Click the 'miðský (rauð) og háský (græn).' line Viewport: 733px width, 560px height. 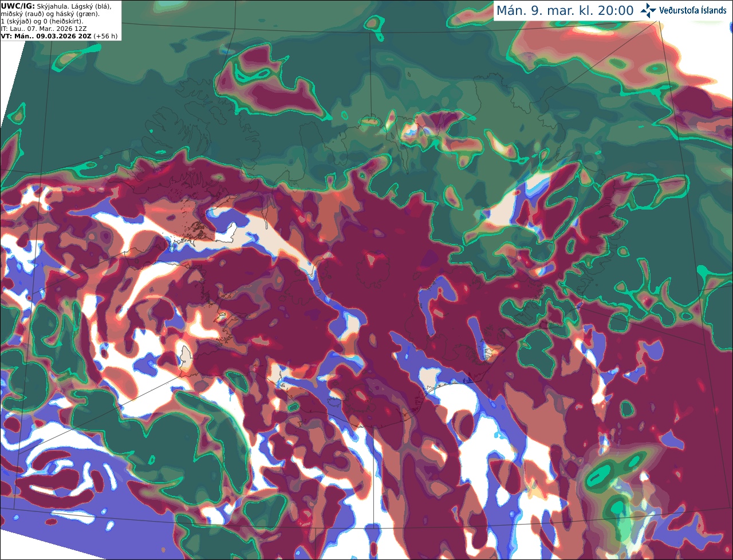(50, 14)
